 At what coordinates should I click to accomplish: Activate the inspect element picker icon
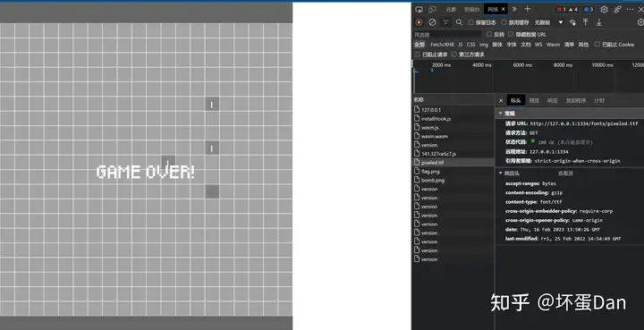click(419, 9)
